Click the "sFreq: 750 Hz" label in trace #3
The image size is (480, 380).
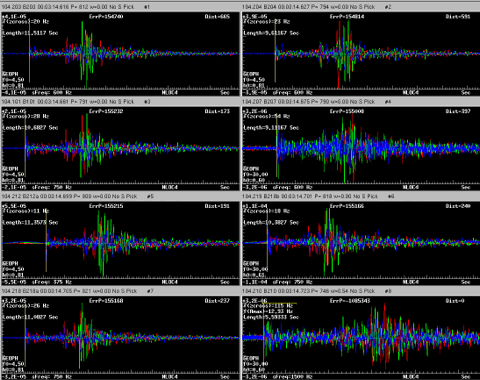click(52, 187)
